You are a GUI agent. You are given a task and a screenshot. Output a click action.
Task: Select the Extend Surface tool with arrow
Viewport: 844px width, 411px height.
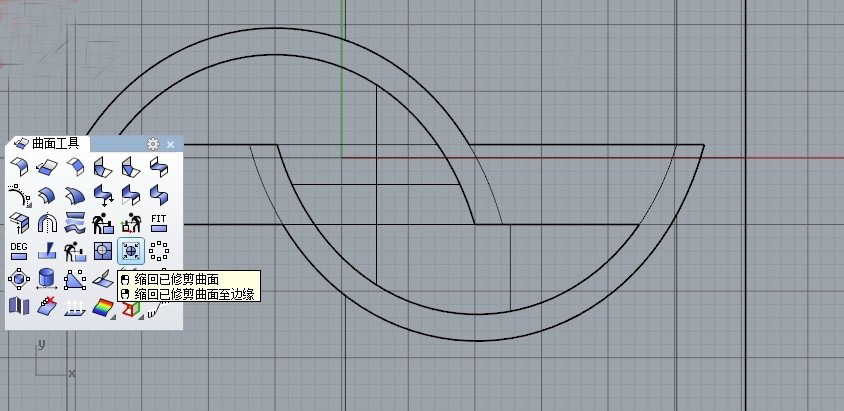(47, 166)
